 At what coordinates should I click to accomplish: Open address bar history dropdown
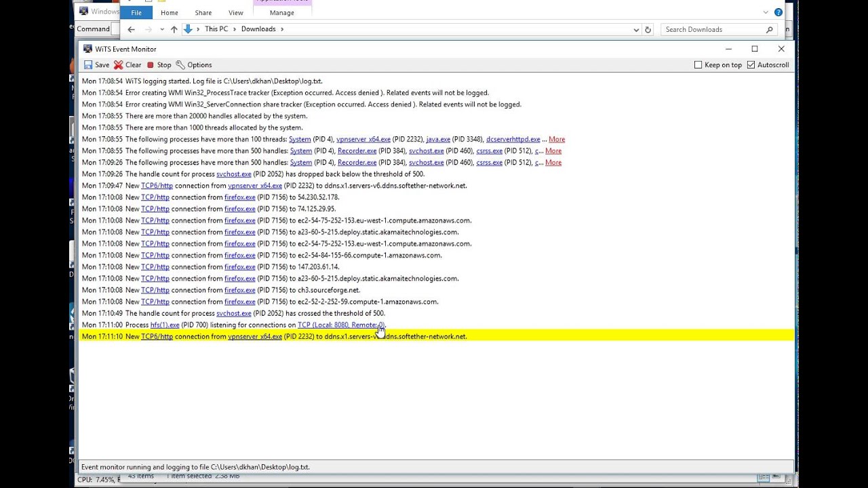[x=636, y=29]
